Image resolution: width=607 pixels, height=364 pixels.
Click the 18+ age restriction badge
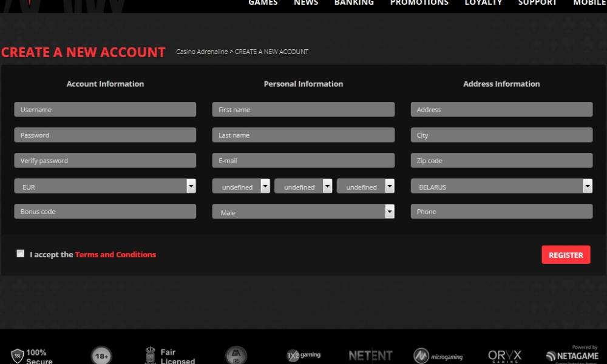(101, 356)
